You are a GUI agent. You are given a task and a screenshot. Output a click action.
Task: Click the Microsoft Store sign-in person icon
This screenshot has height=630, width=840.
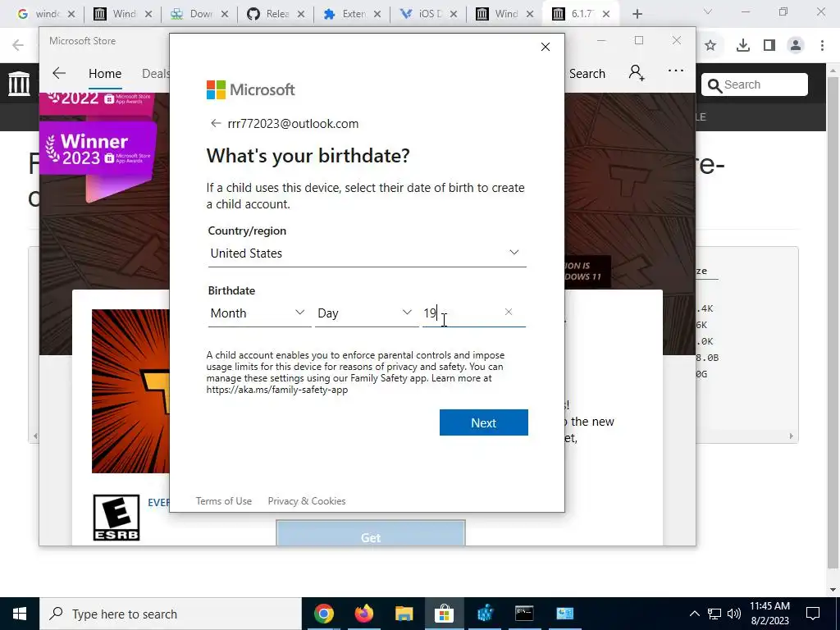[x=637, y=72]
